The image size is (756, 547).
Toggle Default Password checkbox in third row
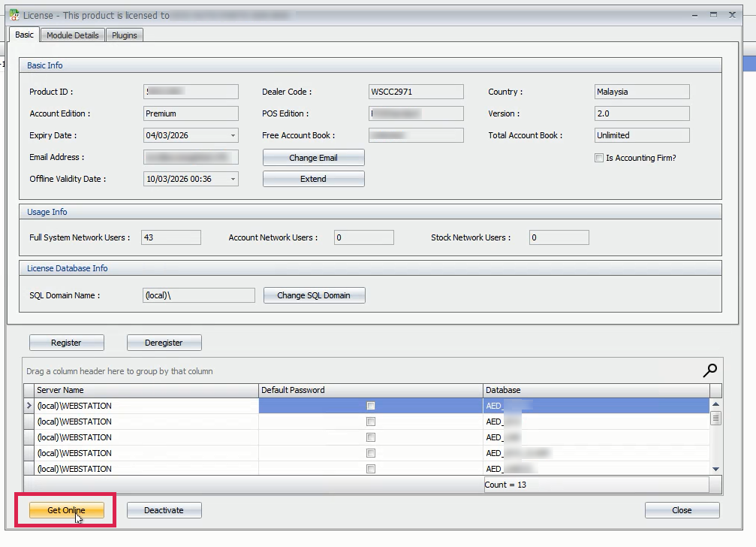click(x=371, y=437)
